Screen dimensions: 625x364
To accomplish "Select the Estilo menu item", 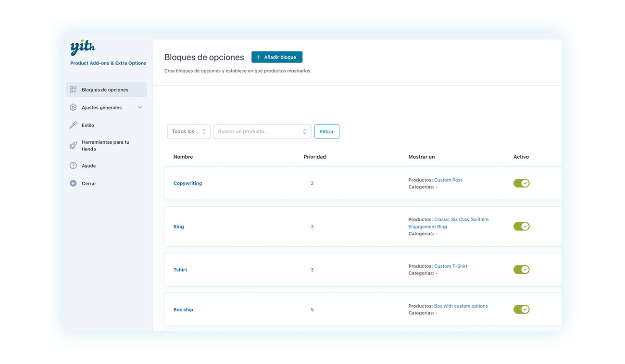I will pyautogui.click(x=88, y=125).
